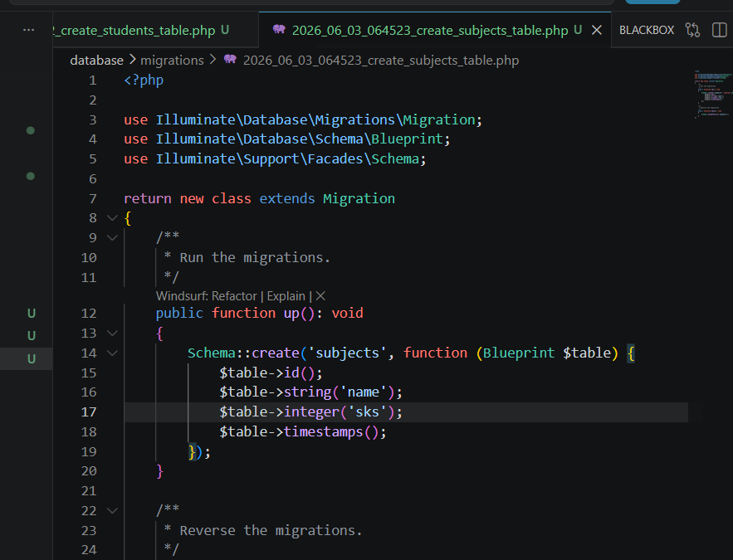The image size is (733, 560).
Task: Click the 'up' function name
Action: (x=291, y=314)
